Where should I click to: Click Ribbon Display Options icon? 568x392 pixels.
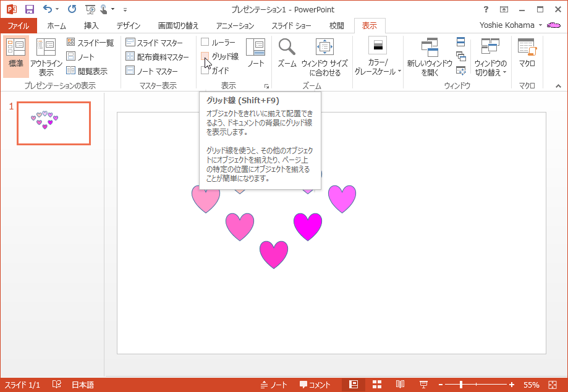point(504,9)
